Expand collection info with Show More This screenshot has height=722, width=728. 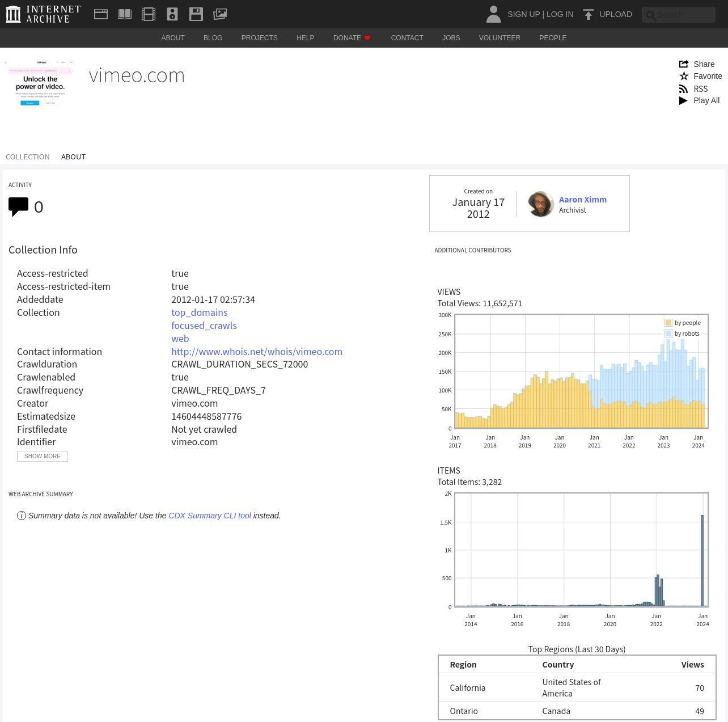[x=43, y=456]
